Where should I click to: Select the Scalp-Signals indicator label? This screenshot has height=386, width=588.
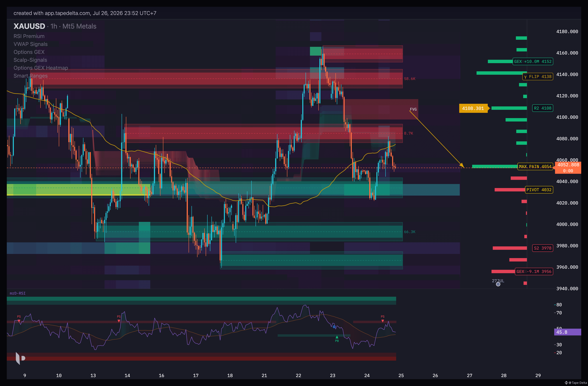click(30, 60)
